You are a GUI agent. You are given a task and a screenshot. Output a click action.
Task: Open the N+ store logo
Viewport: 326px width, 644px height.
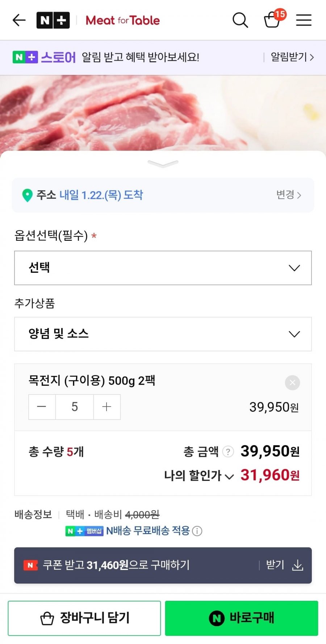coord(53,20)
